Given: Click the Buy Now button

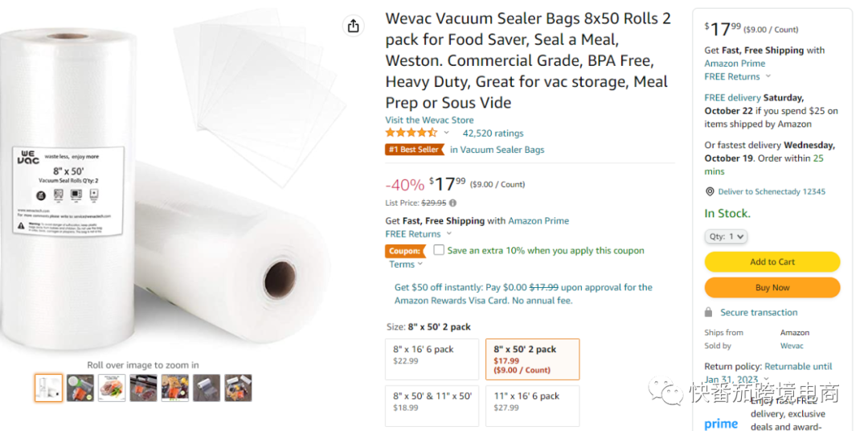Looking at the screenshot, I should (x=772, y=287).
